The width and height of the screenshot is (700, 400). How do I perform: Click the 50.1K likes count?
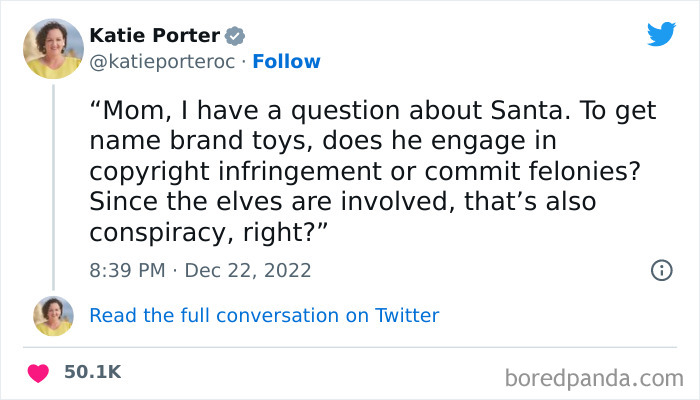tap(93, 372)
